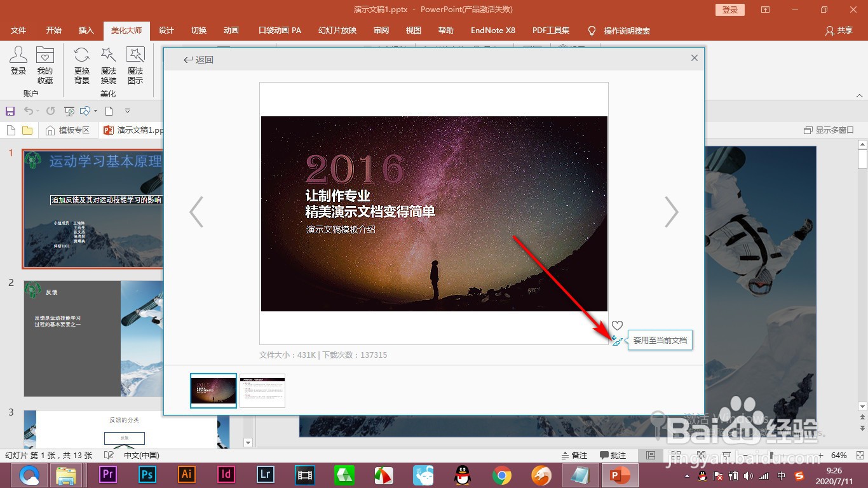Screen dimensions: 868x488
Task: Click 共享 share button
Action: coord(839,30)
